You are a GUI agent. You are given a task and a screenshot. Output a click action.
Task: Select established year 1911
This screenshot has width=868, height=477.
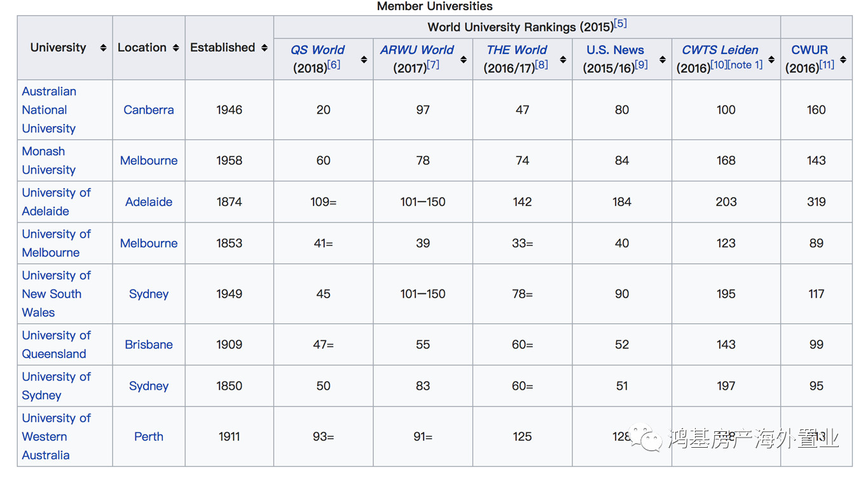[x=229, y=437]
